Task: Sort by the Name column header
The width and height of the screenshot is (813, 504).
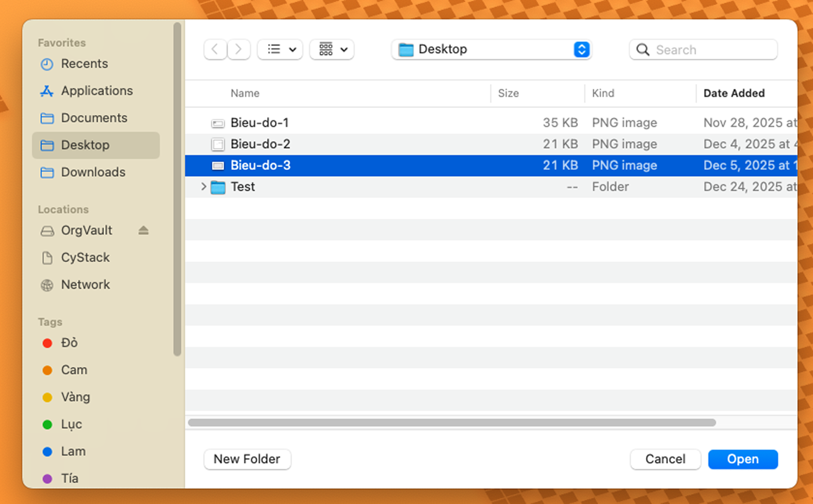Action: pos(245,93)
